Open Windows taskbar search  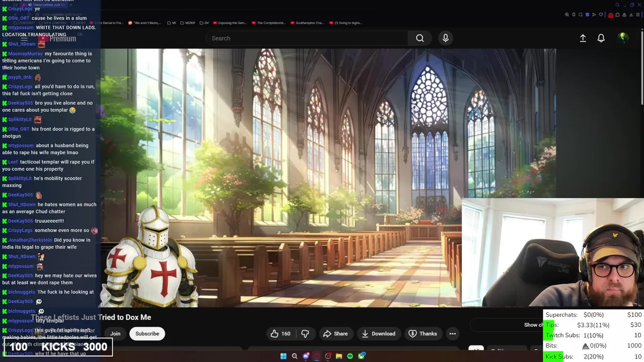point(294,356)
